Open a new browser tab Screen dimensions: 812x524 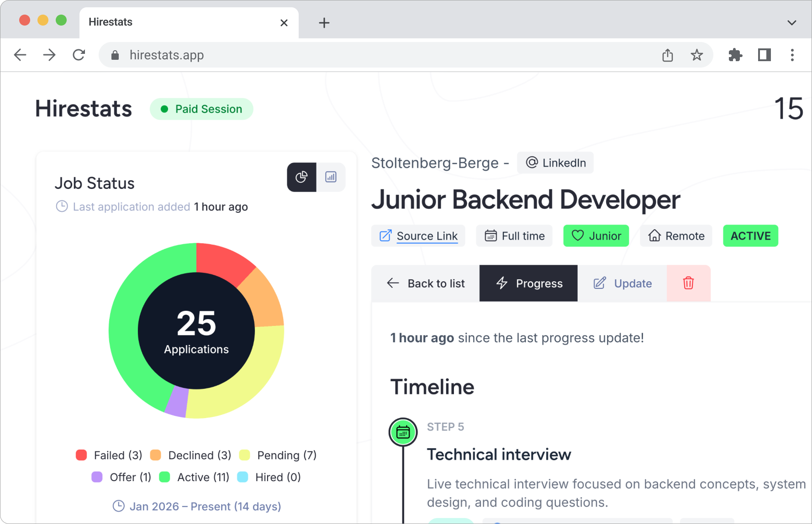point(324,22)
